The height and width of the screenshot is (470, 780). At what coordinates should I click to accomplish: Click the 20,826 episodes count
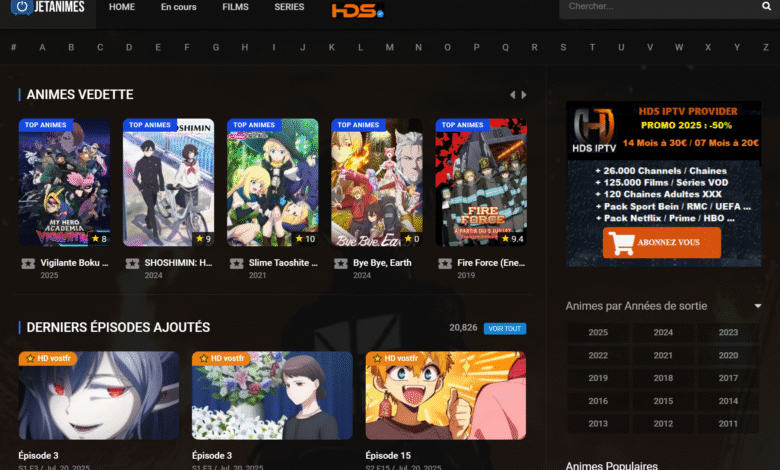click(463, 328)
